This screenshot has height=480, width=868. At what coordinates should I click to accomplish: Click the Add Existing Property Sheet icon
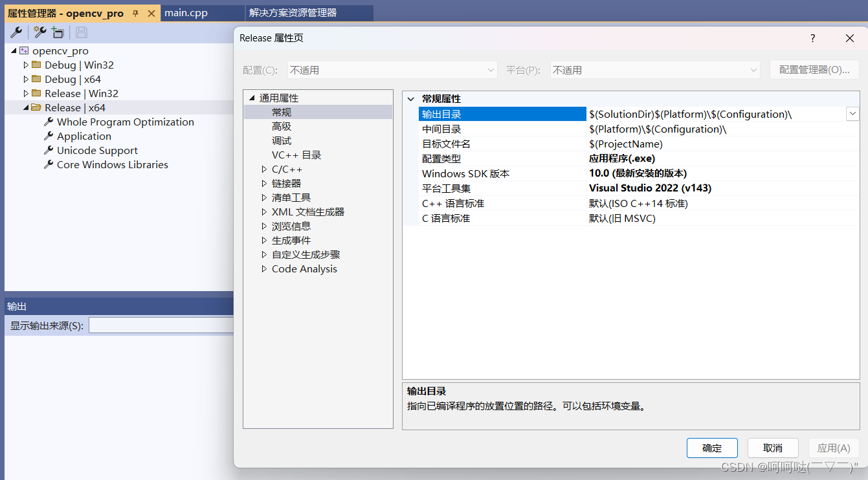pyautogui.click(x=57, y=32)
